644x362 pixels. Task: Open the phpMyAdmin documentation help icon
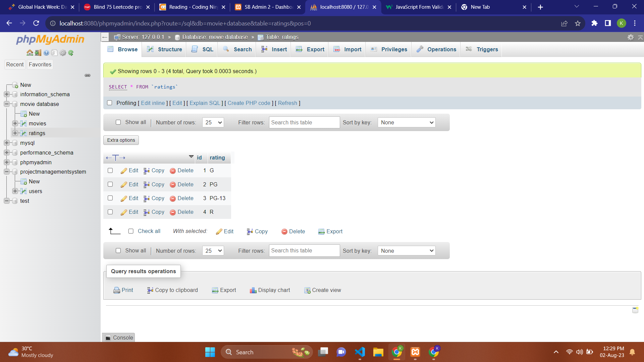point(46,53)
